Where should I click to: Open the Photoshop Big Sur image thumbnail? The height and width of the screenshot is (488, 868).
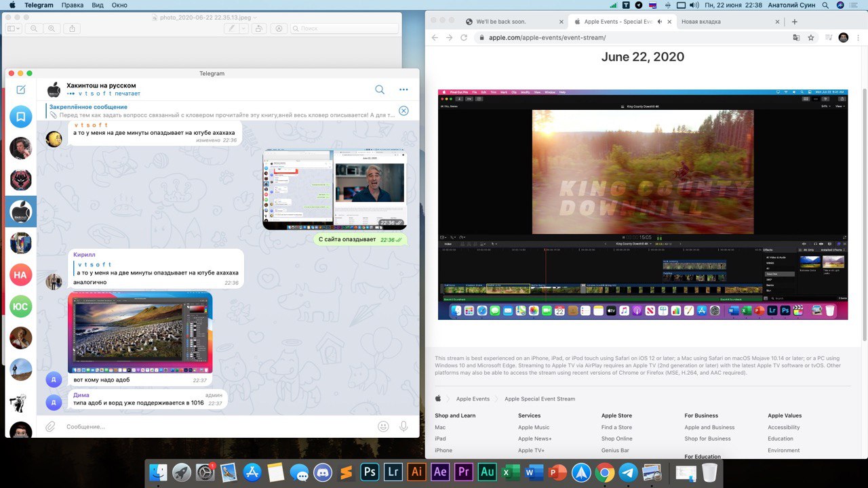pyautogui.click(x=140, y=332)
